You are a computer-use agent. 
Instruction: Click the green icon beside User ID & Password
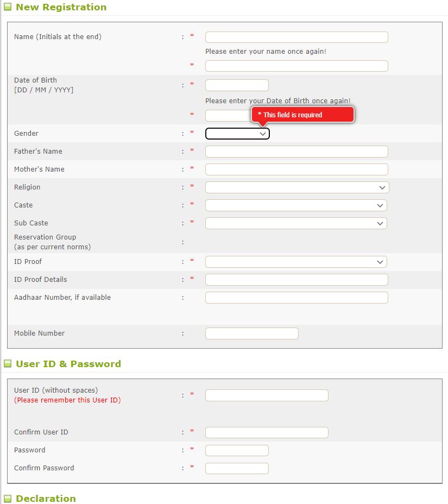pos(8,363)
